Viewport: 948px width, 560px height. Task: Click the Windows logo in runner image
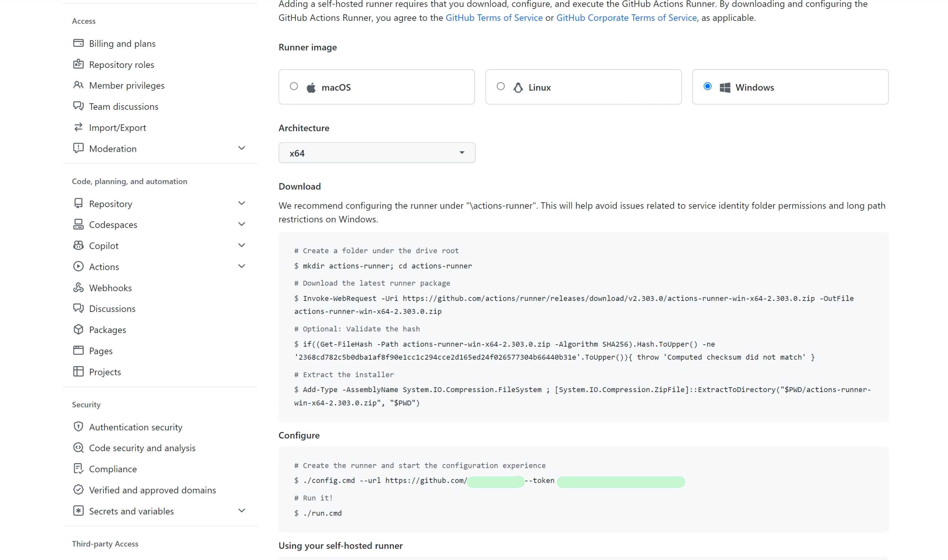coord(725,88)
